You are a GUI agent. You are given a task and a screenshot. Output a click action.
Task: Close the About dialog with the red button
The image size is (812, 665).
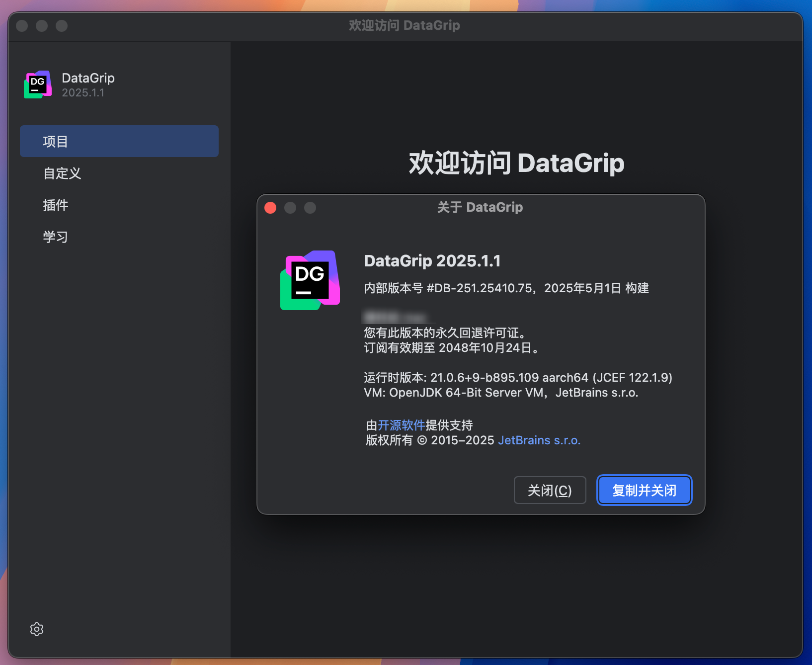click(x=270, y=208)
